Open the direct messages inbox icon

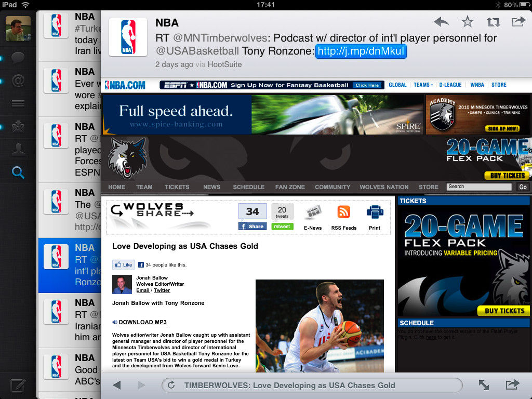18,126
